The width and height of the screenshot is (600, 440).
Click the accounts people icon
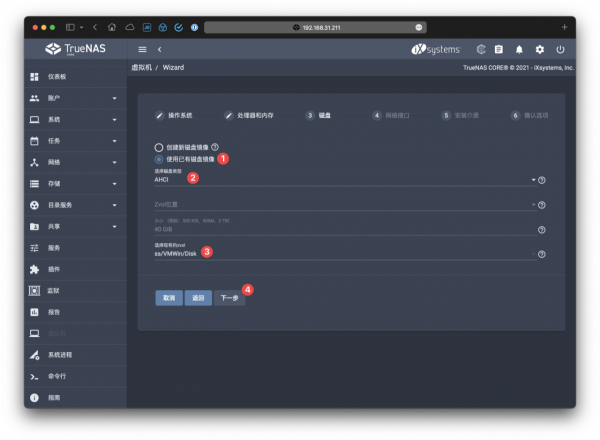(34, 98)
